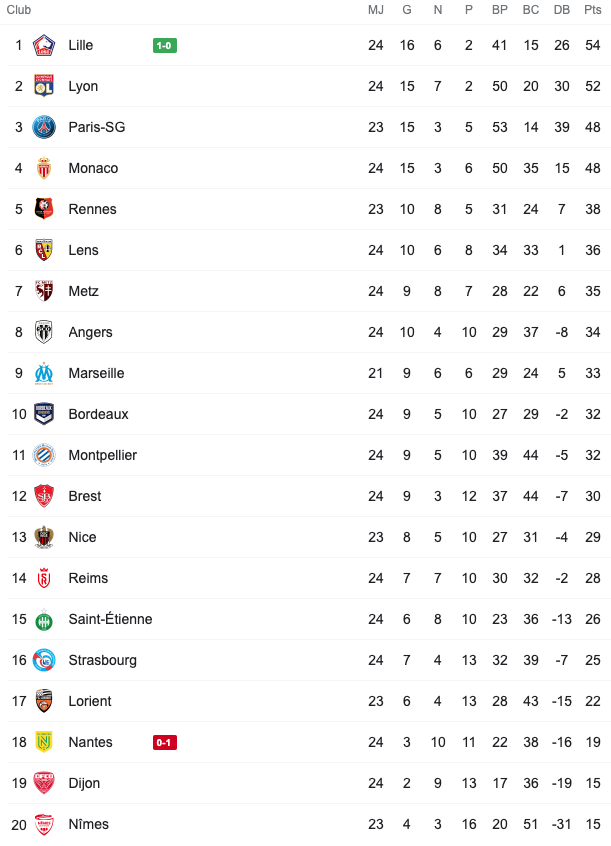The width and height of the screenshot is (611, 846).
Task: Open the Marseille OM logo
Action: 44,373
